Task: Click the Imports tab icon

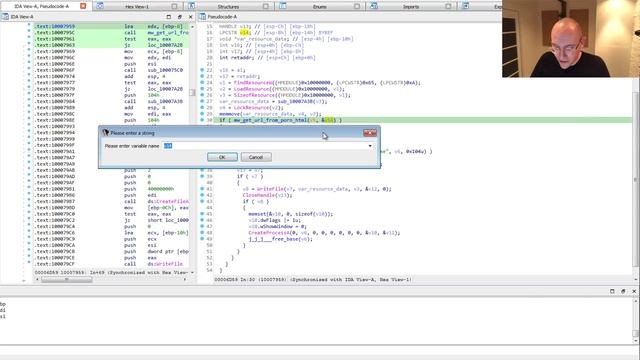Action: tap(374, 6)
